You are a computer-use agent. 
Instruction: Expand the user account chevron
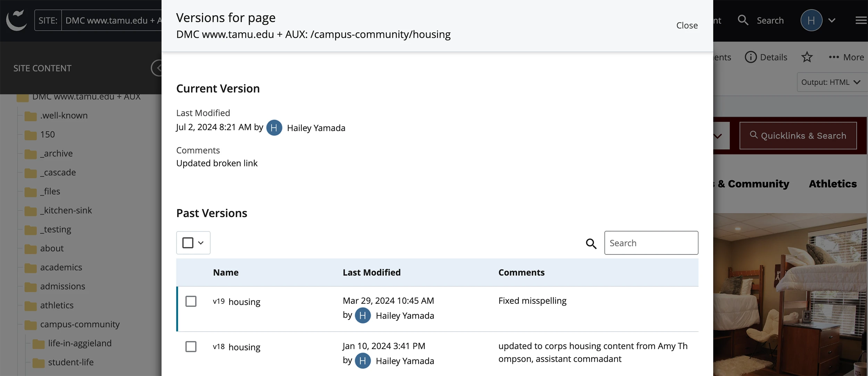pyautogui.click(x=832, y=20)
